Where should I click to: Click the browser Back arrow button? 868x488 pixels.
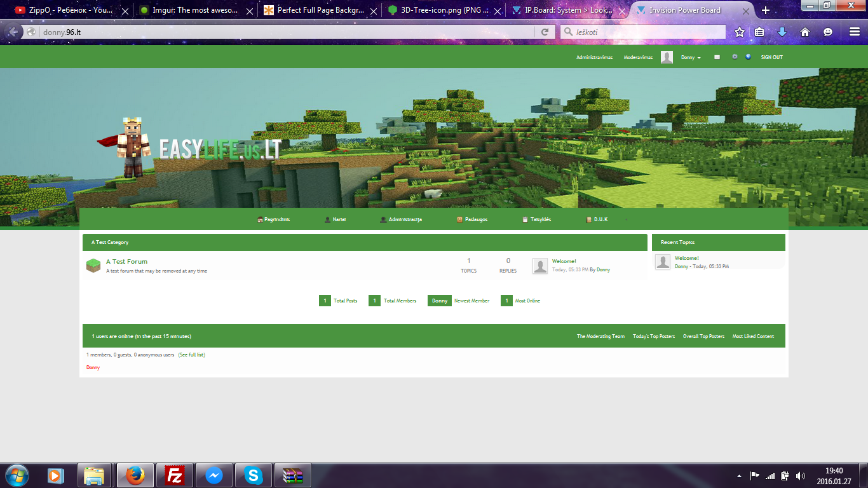click(14, 32)
